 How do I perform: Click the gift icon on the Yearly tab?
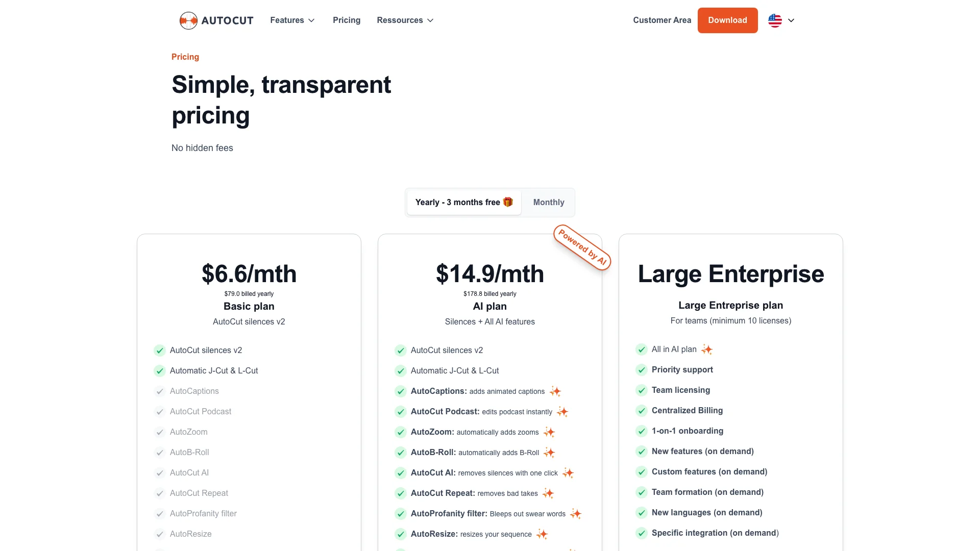[508, 202]
